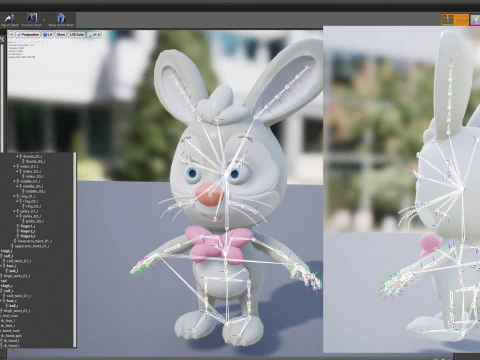Click the Make Static Mesh icon

coord(61,18)
